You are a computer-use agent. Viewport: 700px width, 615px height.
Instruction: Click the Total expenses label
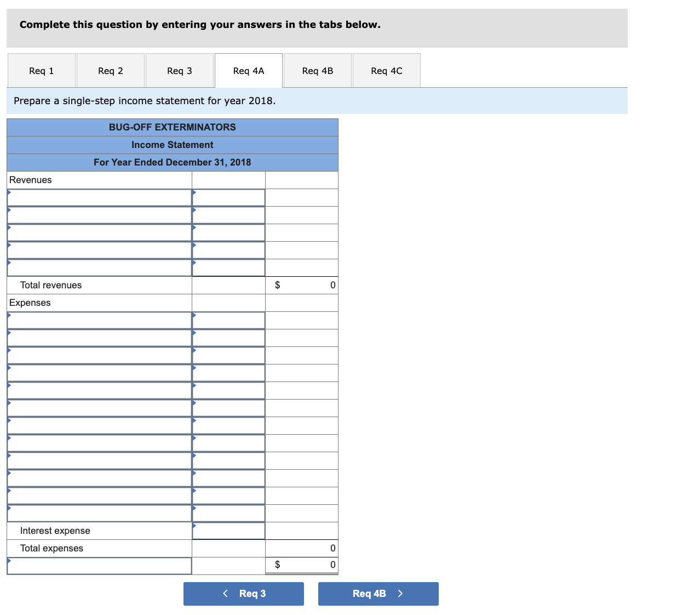click(52, 548)
